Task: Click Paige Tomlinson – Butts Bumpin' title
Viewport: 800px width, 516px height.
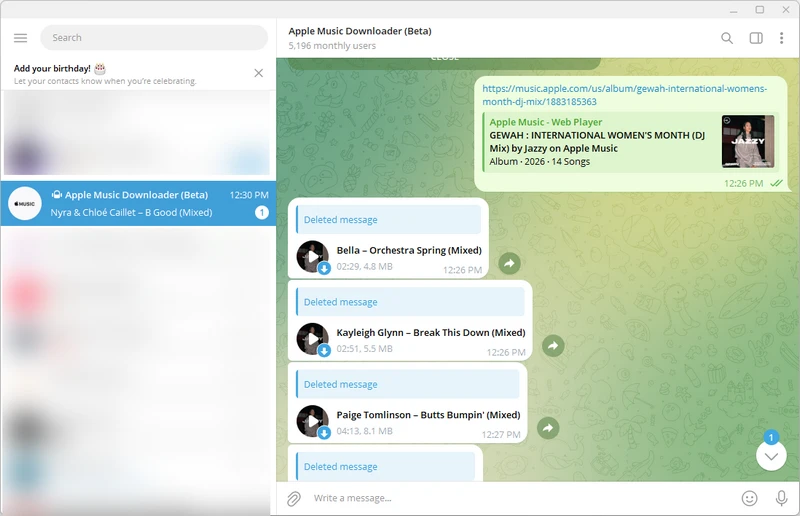Action: click(x=428, y=415)
